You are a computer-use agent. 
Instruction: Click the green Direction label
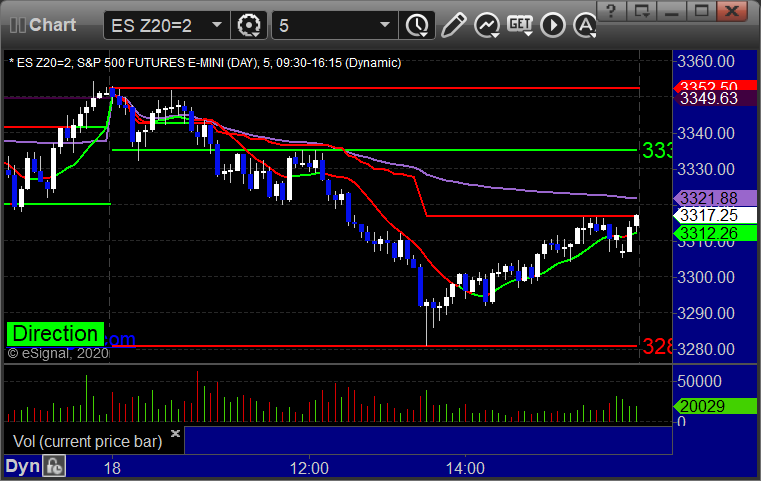pos(55,334)
